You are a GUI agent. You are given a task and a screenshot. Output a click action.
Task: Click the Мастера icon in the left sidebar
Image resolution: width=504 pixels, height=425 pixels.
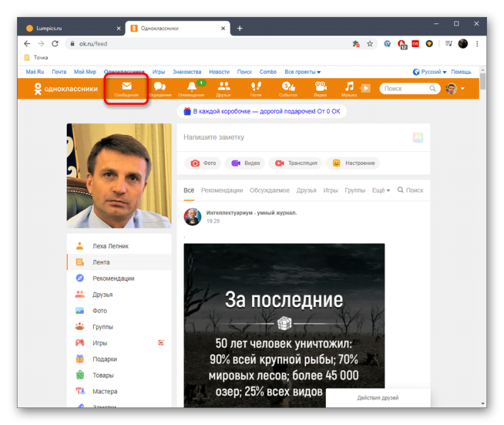[x=80, y=391]
